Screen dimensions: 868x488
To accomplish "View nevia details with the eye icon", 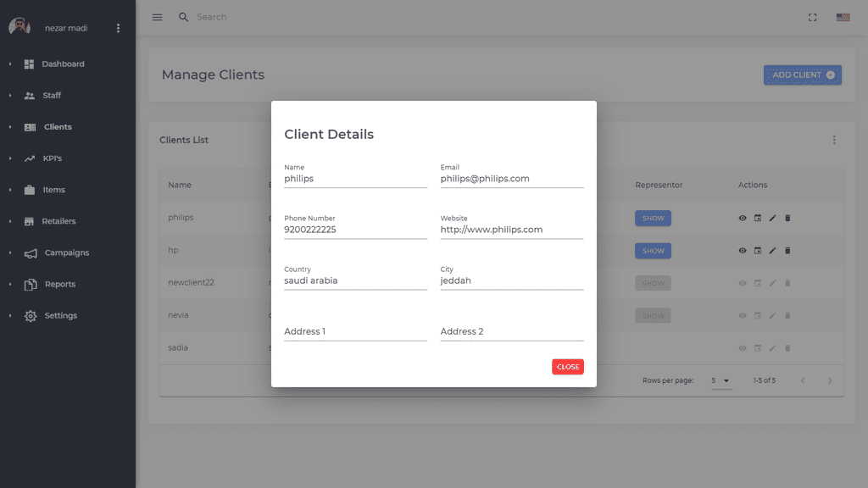I will coord(743,316).
